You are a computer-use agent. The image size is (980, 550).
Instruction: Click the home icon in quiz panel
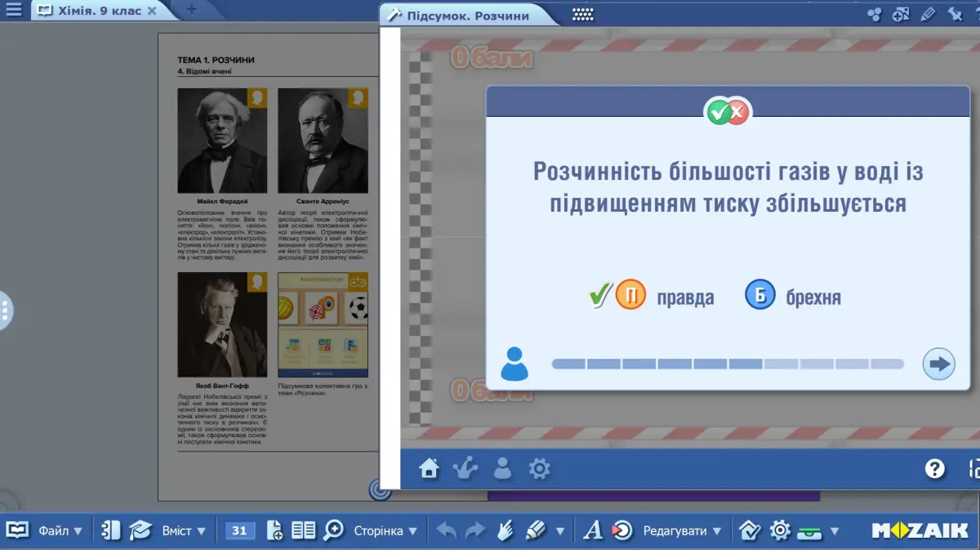coord(429,469)
